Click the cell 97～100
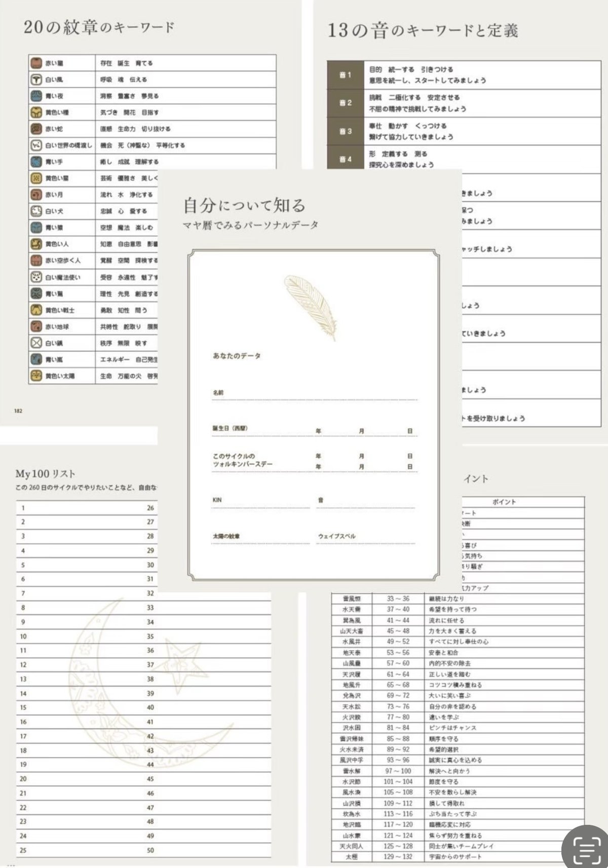The height and width of the screenshot is (868, 608). coord(398,771)
